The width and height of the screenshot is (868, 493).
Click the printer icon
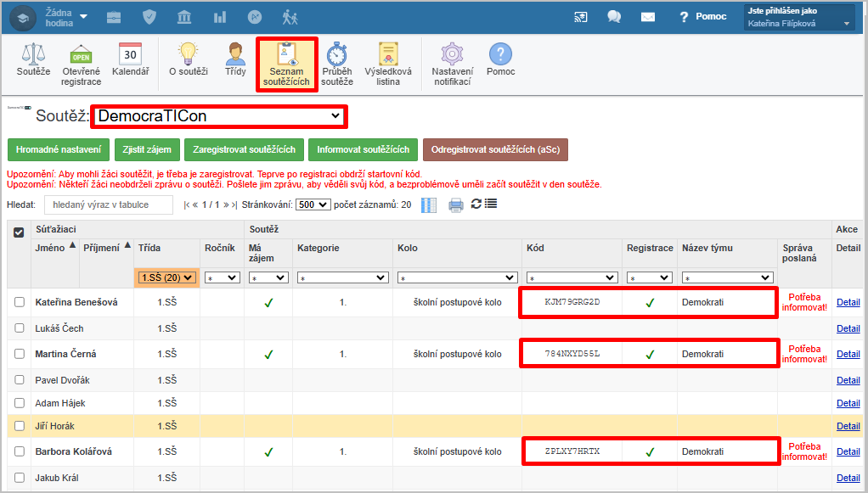(455, 205)
